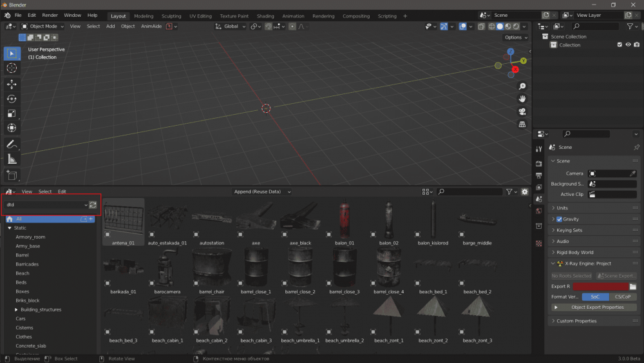
Task: Choose the Measure tool
Action: 12,159
